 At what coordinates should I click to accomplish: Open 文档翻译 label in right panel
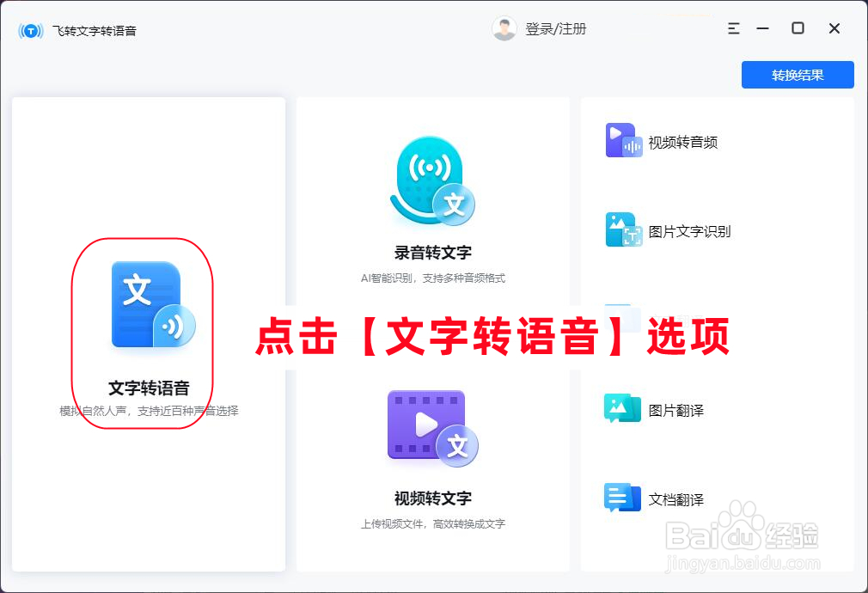tap(675, 499)
